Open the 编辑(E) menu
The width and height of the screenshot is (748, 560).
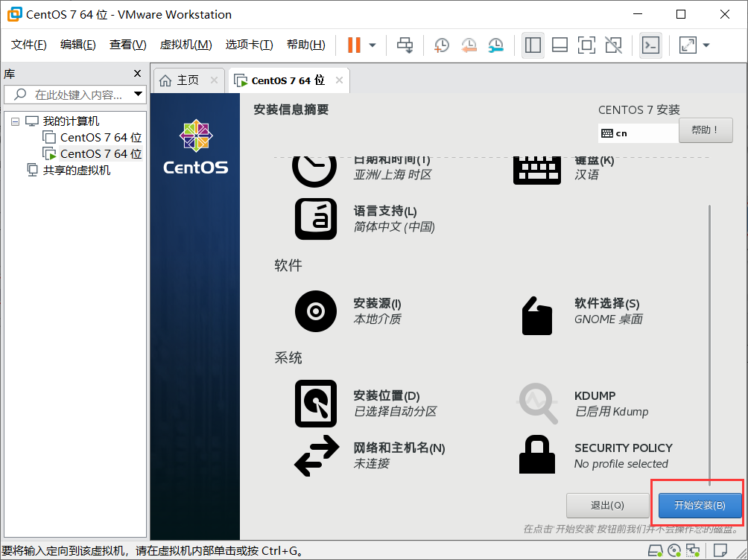tap(77, 45)
